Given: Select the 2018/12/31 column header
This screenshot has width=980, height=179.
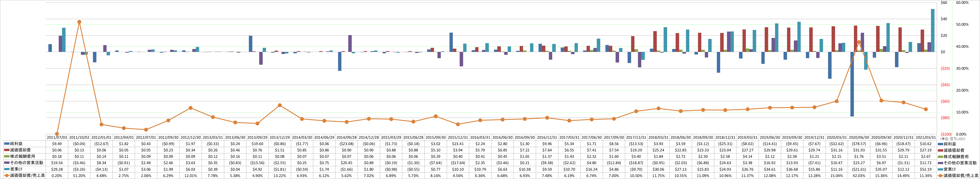Looking at the screenshot, I should [725, 138].
